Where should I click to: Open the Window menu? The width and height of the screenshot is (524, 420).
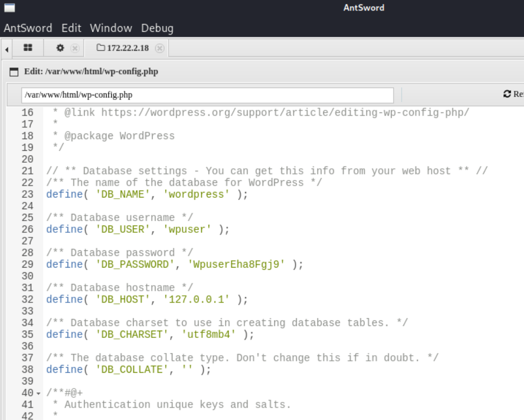coord(111,28)
